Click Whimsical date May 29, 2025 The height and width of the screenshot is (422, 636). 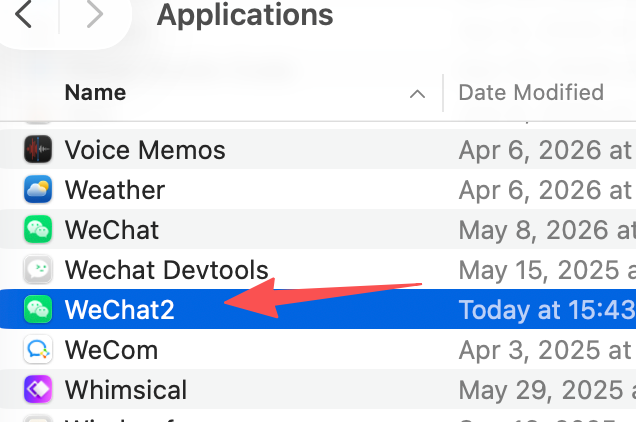(x=547, y=390)
